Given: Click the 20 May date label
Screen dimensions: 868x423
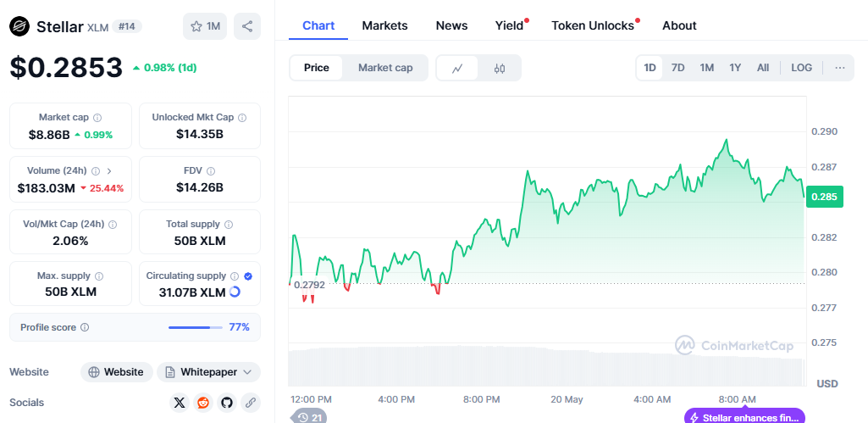Looking at the screenshot, I should 567,400.
